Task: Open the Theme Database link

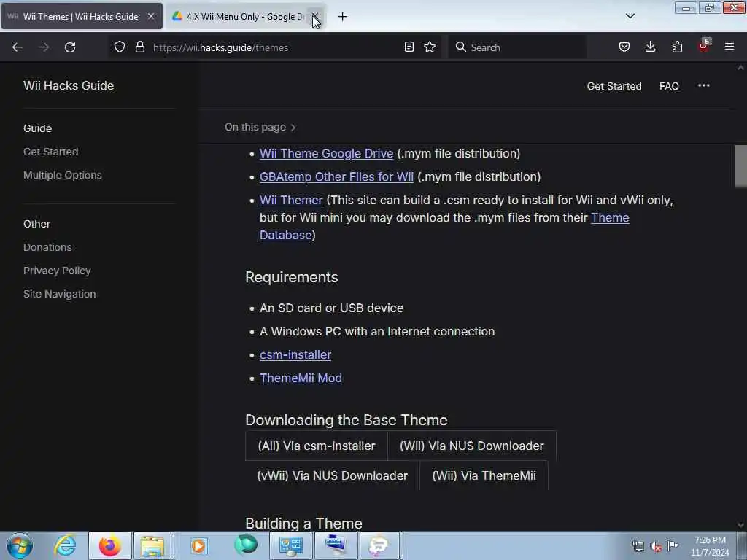Action: point(610,217)
